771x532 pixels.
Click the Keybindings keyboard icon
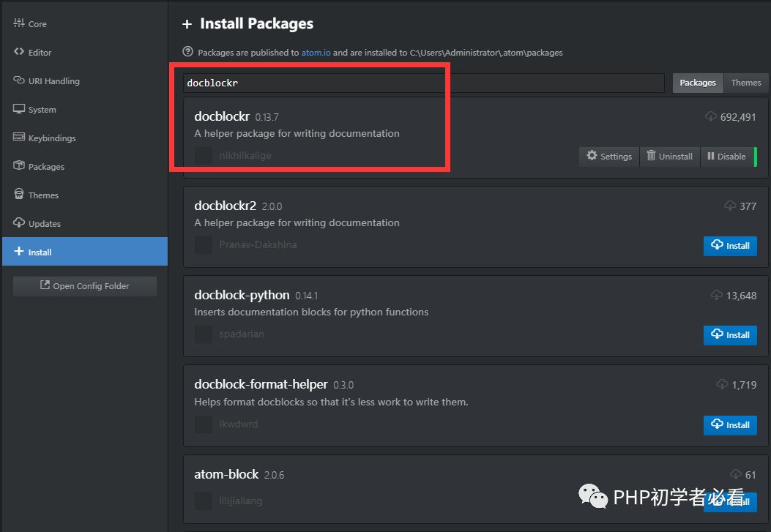[19, 138]
